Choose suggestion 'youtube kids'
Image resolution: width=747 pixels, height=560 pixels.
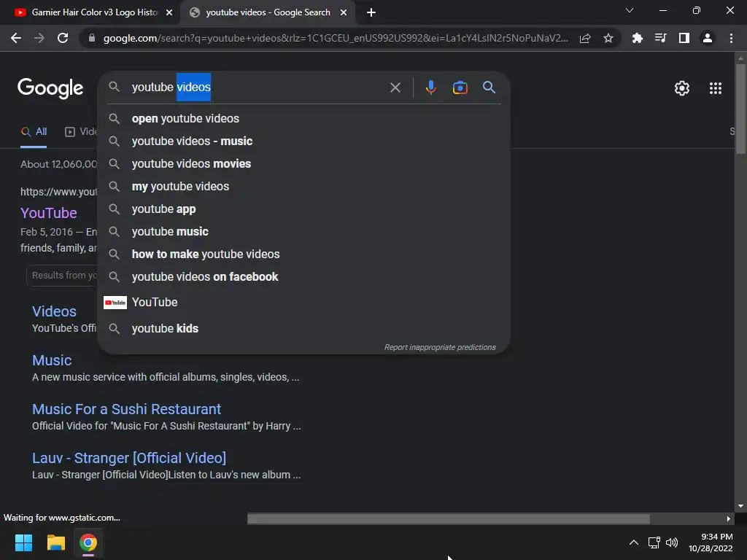[x=303, y=329]
